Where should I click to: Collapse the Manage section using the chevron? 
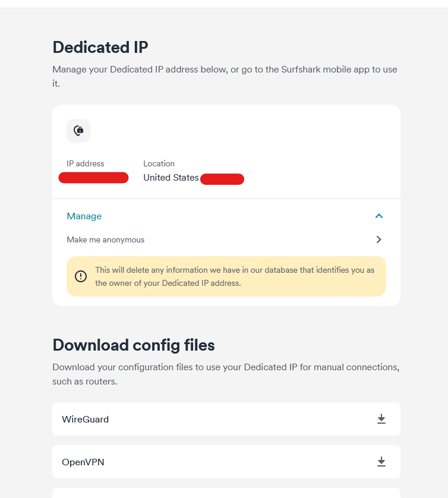[379, 216]
